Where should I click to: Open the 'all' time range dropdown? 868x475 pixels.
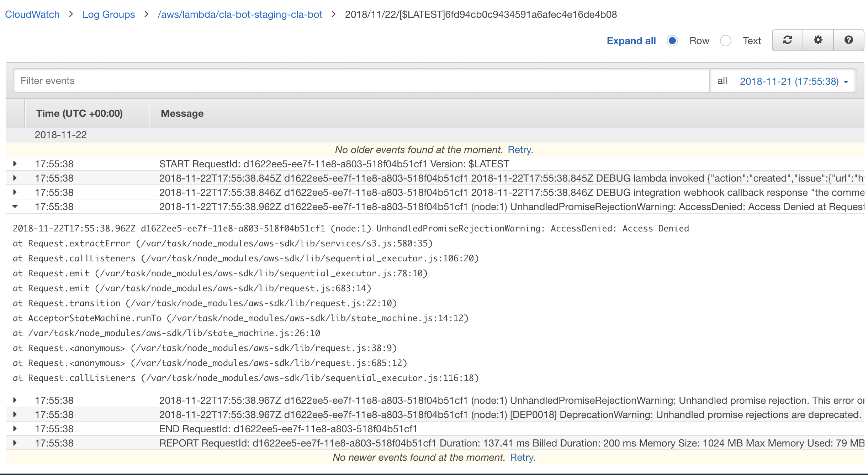click(722, 81)
